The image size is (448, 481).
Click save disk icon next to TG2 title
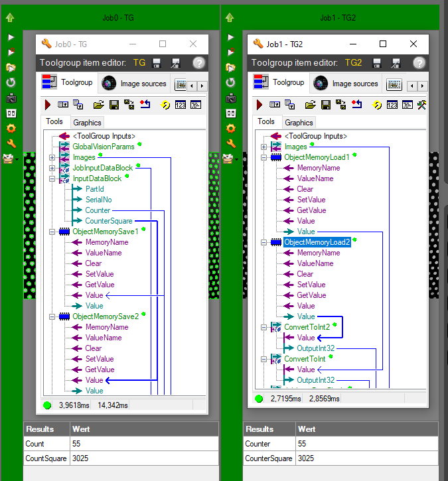tap(377, 63)
